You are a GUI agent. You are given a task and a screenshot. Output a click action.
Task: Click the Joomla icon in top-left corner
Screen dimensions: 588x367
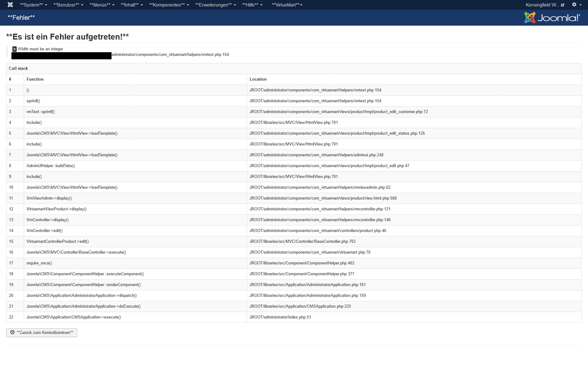pyautogui.click(x=10, y=5)
